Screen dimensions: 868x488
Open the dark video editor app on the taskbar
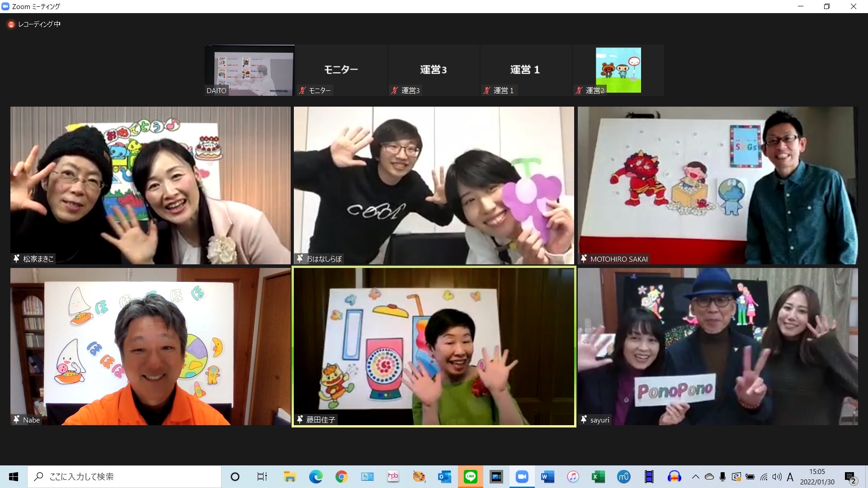click(496, 477)
